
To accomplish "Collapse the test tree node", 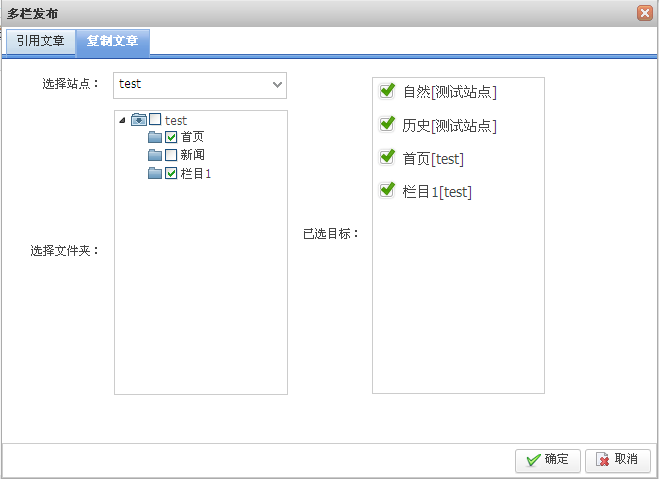I will (122, 120).
